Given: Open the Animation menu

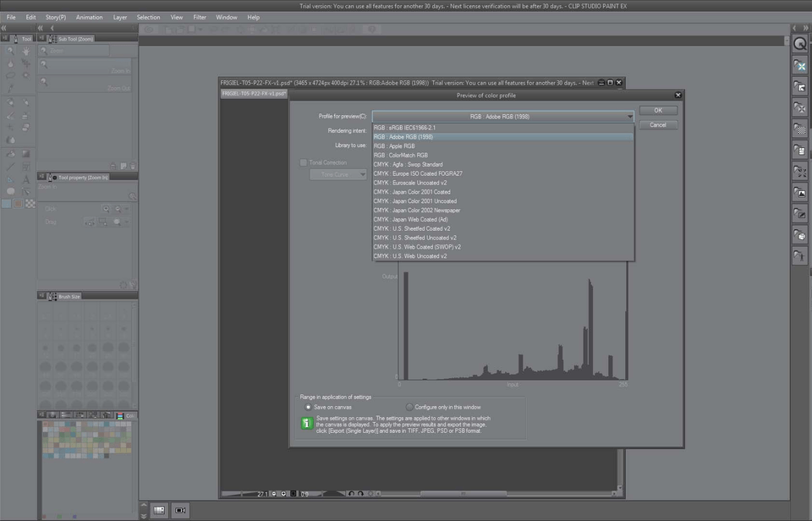Looking at the screenshot, I should coord(89,17).
